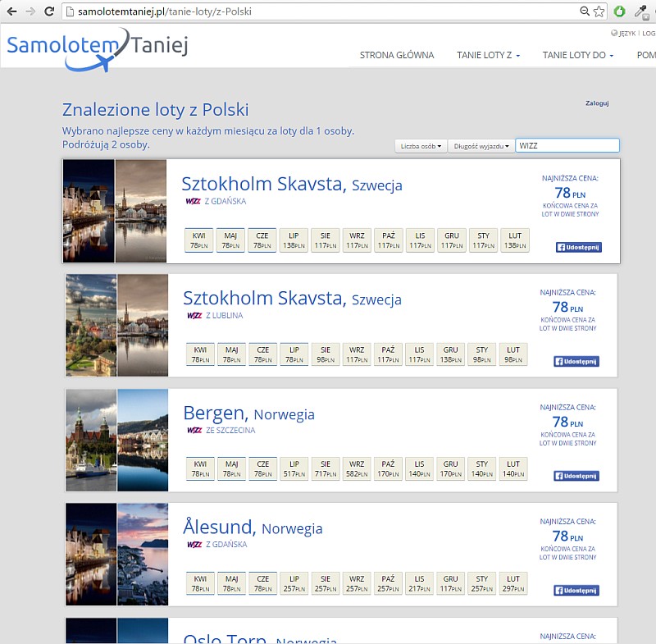This screenshot has height=644, width=656.
Task: Open the Sztokholm Skavsta from Gdańsk title
Action: [292, 184]
